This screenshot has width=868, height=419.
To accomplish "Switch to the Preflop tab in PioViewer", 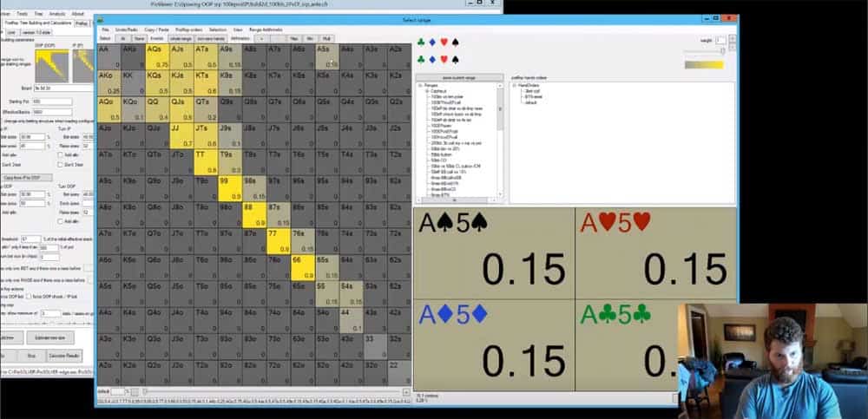I will click(82, 23).
